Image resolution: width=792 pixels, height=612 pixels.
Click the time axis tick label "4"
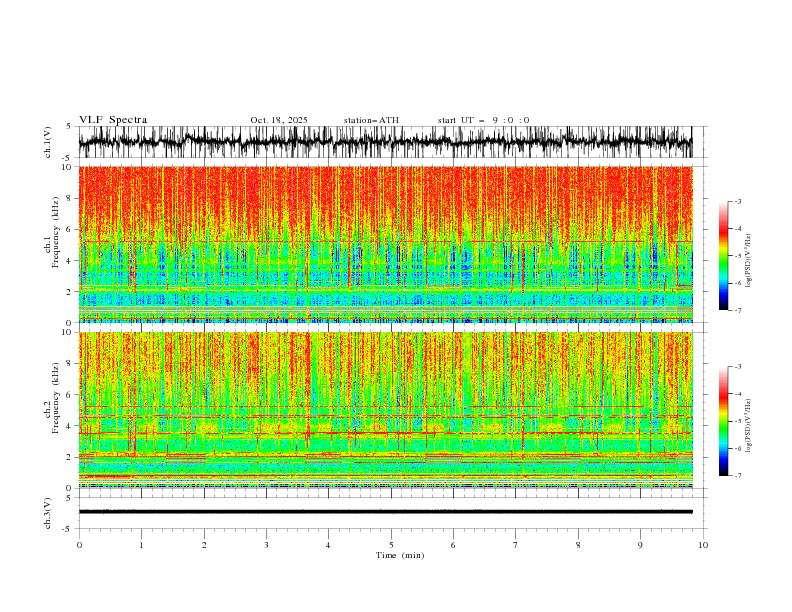(x=328, y=545)
